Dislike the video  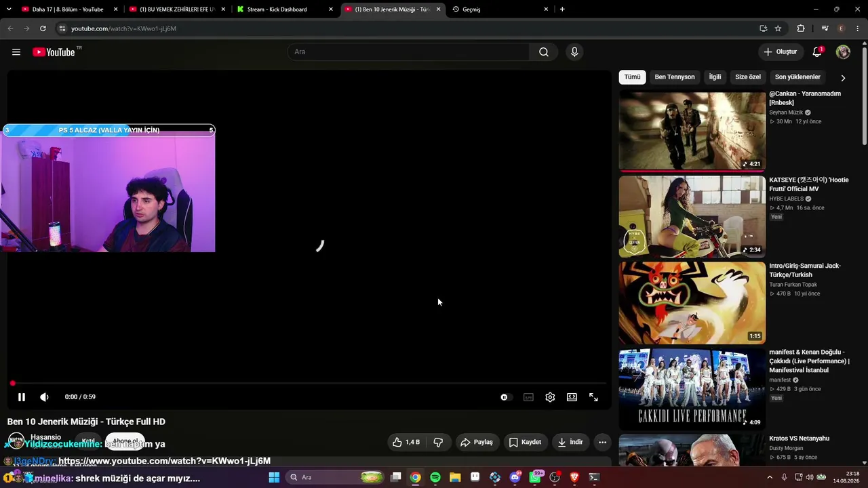[438, 442]
